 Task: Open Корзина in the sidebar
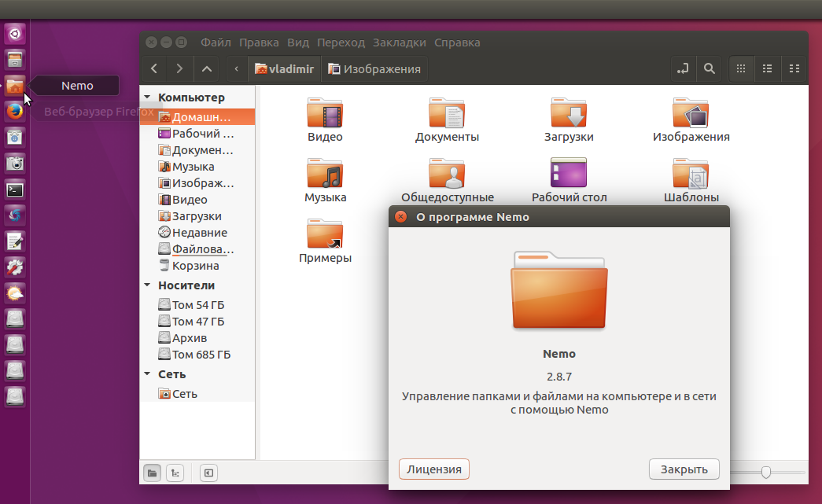pos(197,266)
